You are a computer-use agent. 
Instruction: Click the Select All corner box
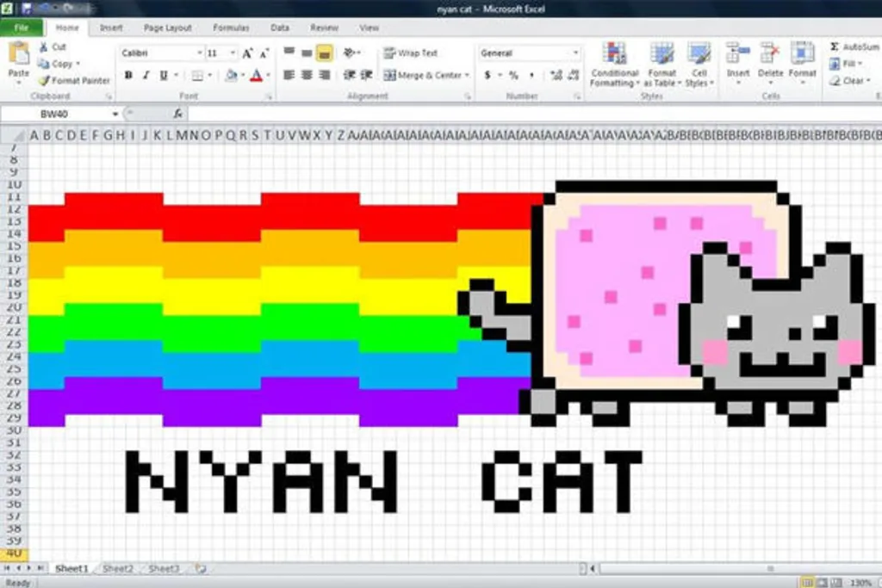click(x=14, y=135)
